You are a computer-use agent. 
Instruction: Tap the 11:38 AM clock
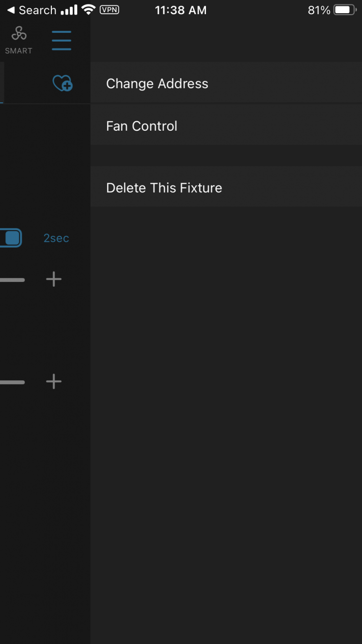[181, 10]
